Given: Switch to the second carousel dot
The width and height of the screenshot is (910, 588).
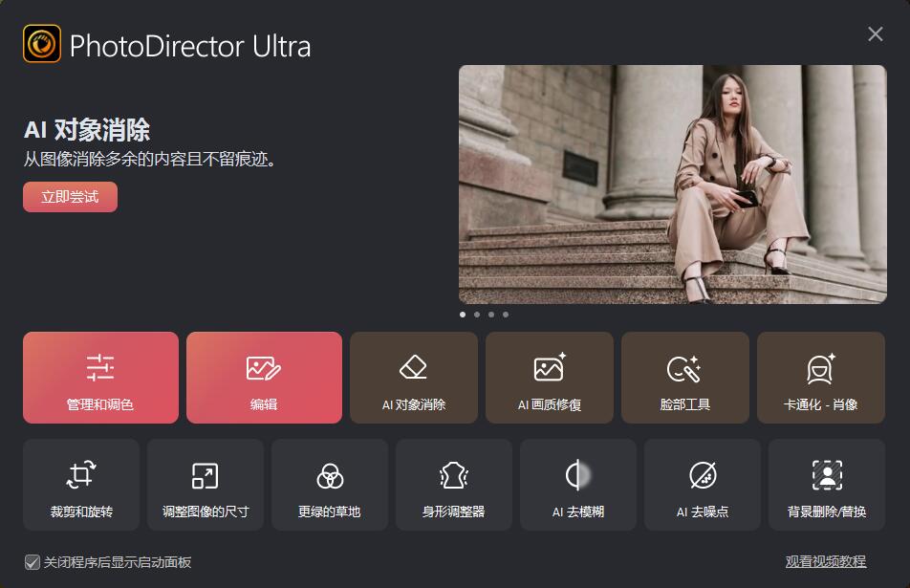Looking at the screenshot, I should tap(477, 314).
